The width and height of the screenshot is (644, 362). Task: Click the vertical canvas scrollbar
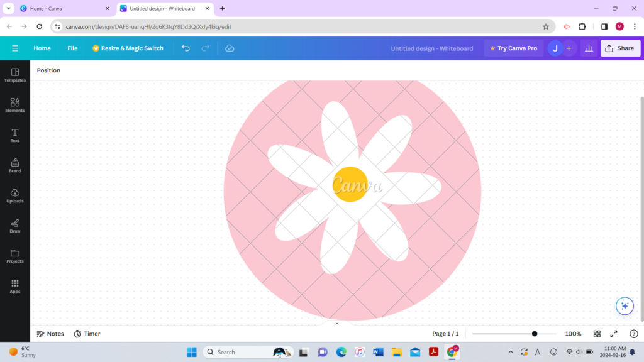tap(642, 209)
